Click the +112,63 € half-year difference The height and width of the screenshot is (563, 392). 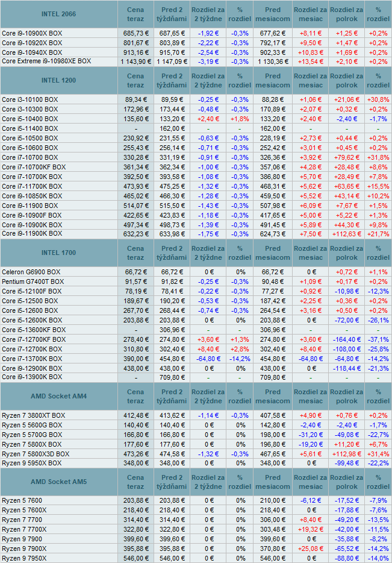point(346,234)
